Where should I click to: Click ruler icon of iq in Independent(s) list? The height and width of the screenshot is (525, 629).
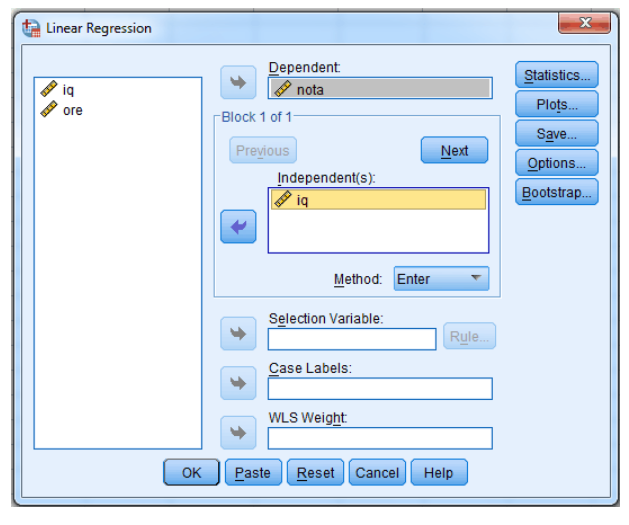(283, 199)
